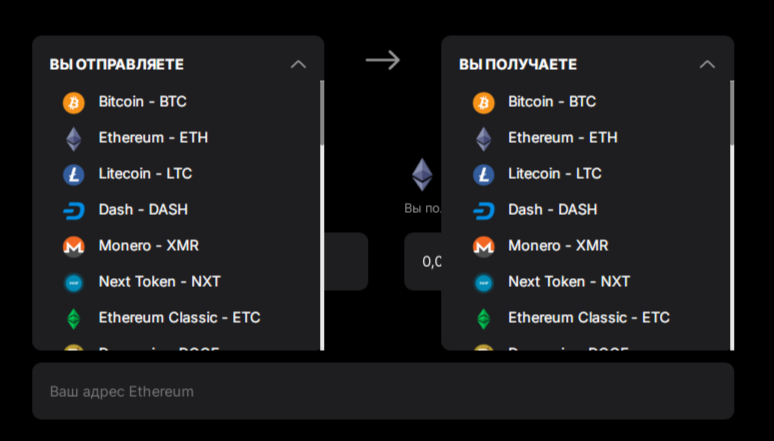The width and height of the screenshot is (774, 441).
Task: Click the Bitcoin icon in the receive list
Action: (x=483, y=102)
